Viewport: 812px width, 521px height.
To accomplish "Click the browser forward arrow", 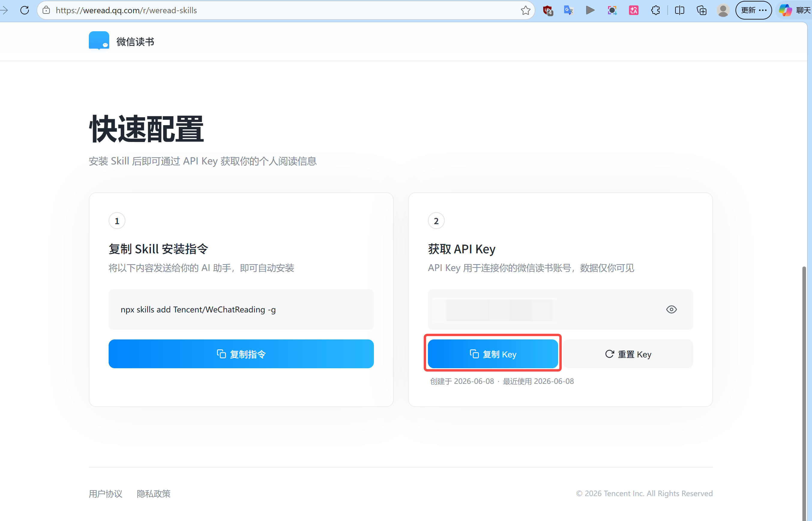I will coord(4,10).
